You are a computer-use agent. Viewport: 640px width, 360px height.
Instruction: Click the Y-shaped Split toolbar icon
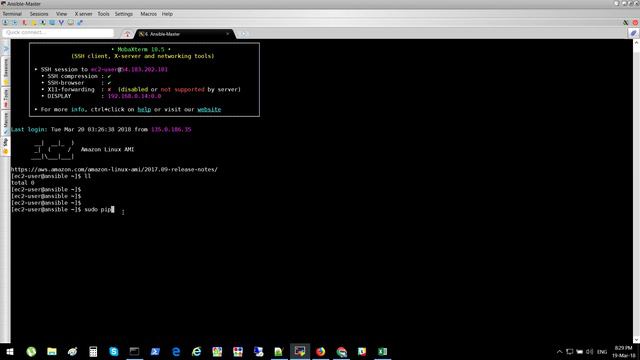pyautogui.click(x=61, y=22)
